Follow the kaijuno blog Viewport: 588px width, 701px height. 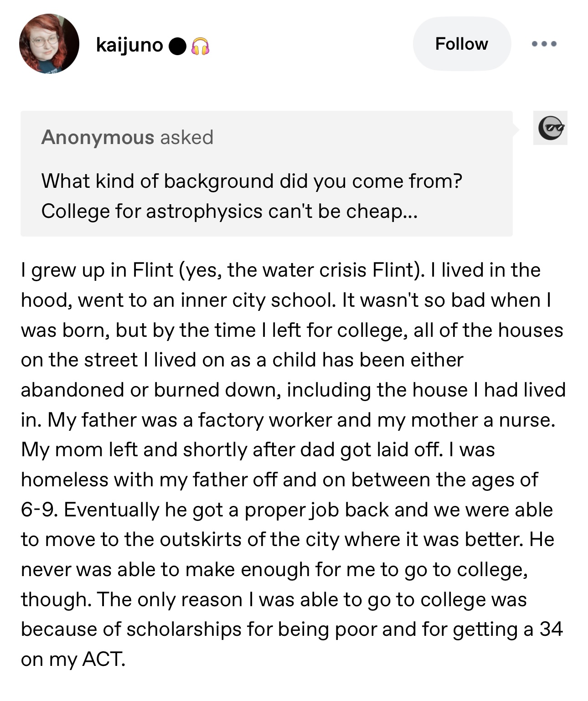462,44
